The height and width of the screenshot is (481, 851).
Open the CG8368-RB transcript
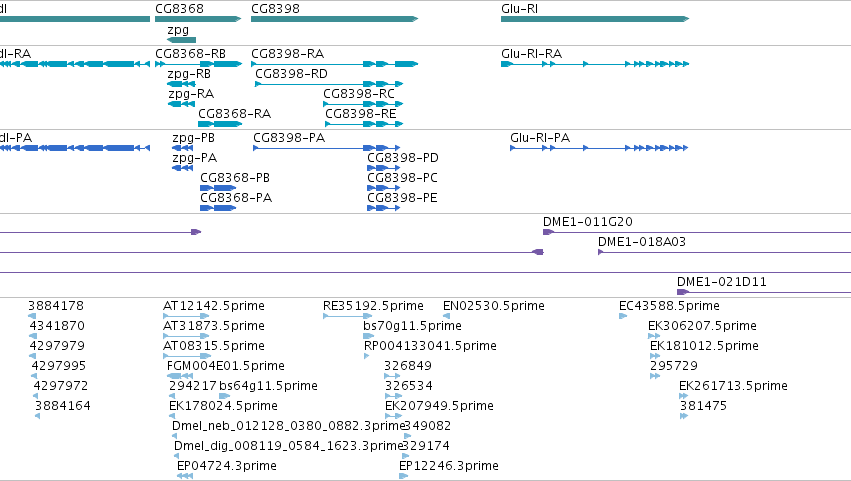pyautogui.click(x=199, y=64)
